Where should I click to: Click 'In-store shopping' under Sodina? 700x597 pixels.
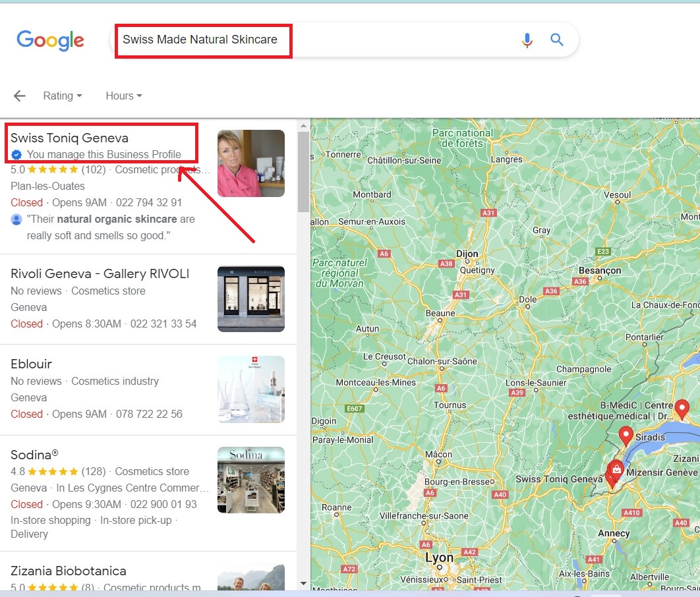(51, 521)
